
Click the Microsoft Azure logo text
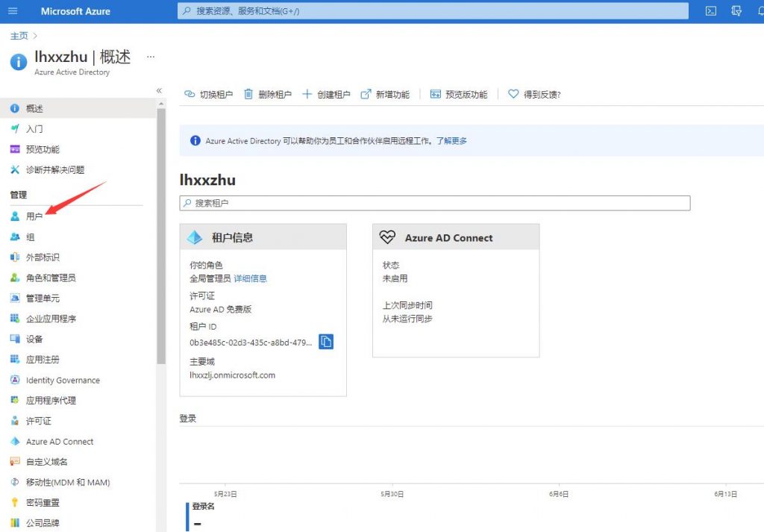pyautogui.click(x=75, y=11)
